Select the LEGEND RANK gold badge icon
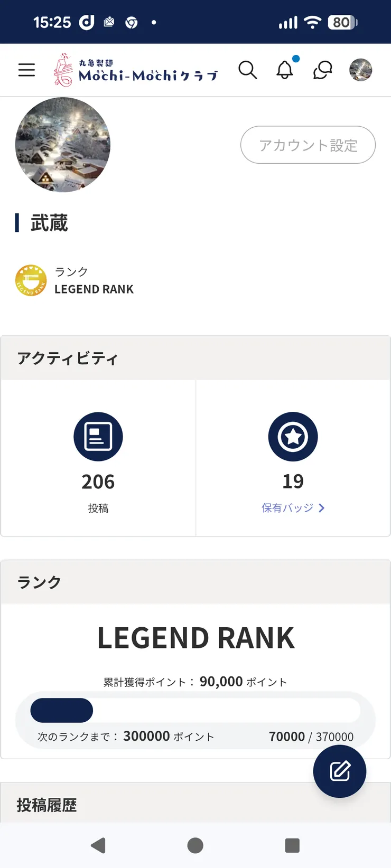 (x=31, y=280)
